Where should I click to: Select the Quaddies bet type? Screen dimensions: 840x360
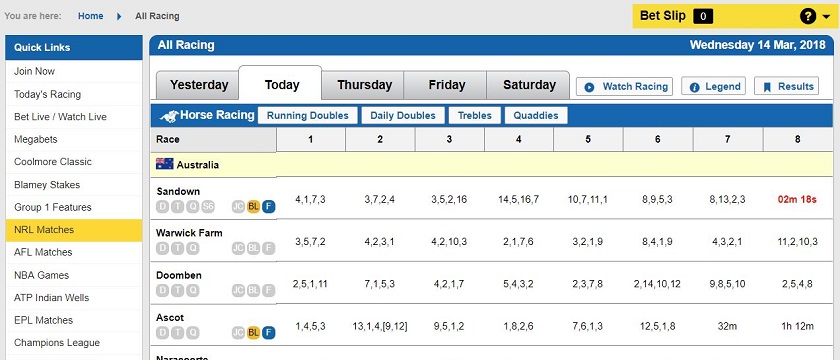[x=536, y=115]
